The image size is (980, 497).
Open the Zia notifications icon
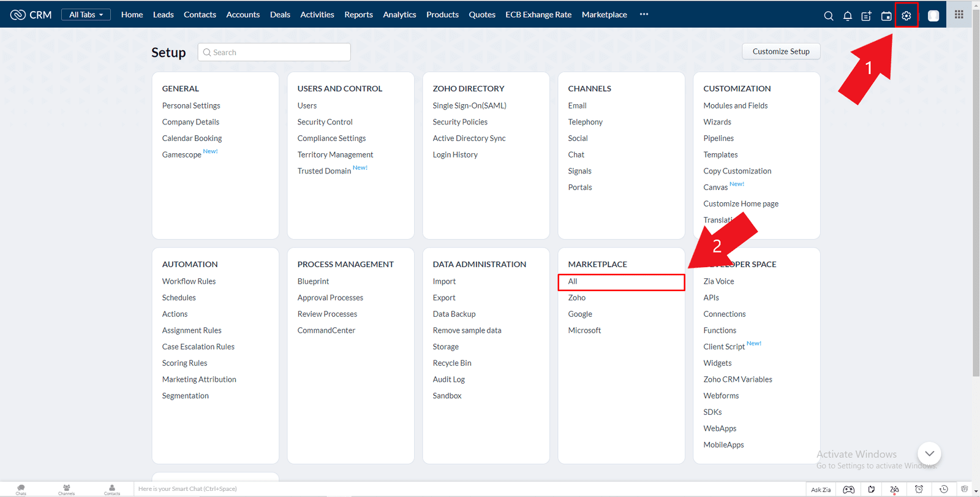(x=895, y=489)
